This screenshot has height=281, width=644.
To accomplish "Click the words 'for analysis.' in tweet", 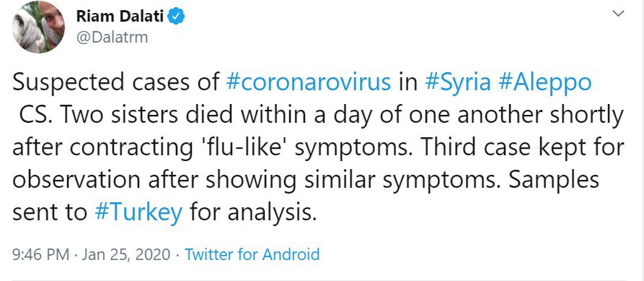I will [x=253, y=212].
